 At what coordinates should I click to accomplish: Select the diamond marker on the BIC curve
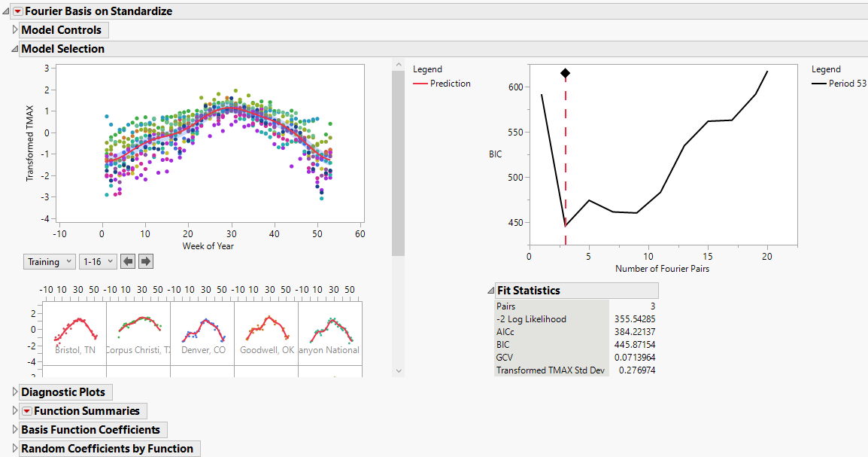tap(566, 74)
